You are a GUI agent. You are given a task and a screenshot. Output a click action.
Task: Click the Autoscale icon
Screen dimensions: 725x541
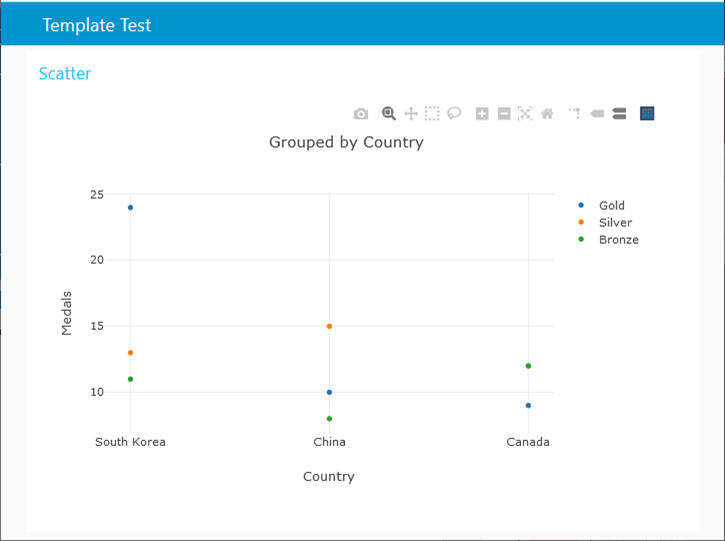[525, 114]
